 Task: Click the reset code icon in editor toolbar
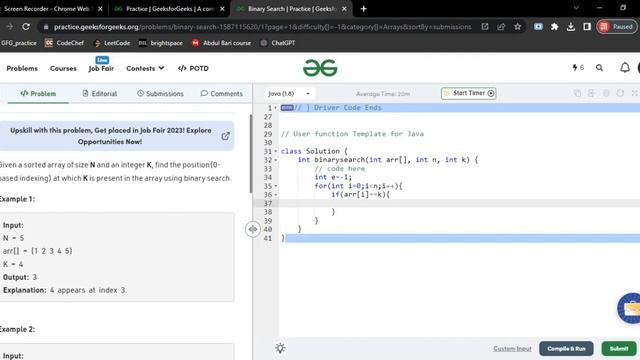point(620,93)
